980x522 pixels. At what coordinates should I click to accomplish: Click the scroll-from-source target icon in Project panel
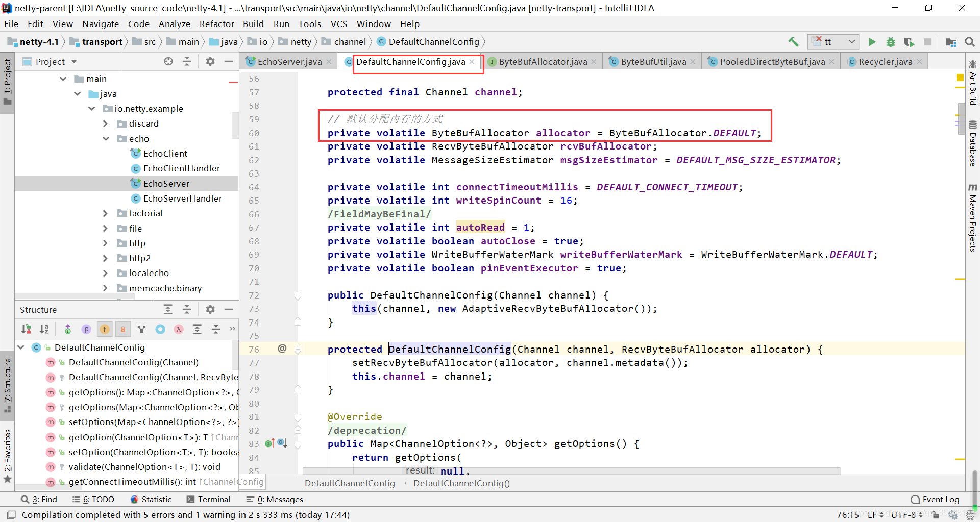click(x=168, y=61)
